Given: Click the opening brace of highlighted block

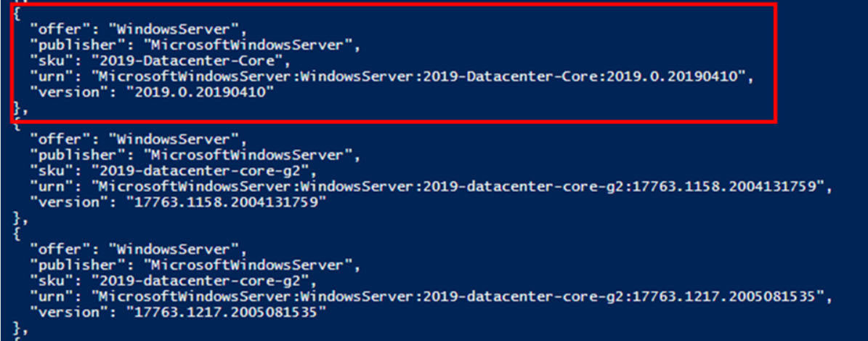Looking at the screenshot, I should tap(15, 15).
